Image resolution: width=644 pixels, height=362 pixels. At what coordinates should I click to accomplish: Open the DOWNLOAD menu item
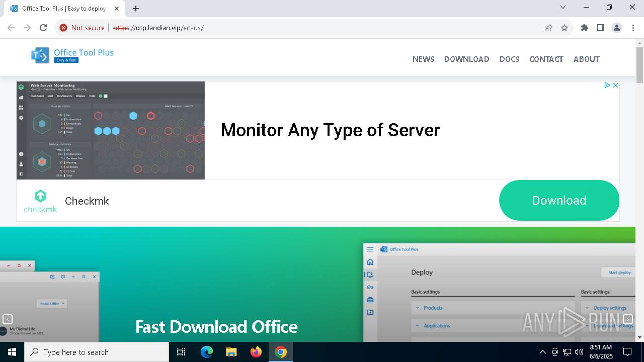pos(466,59)
